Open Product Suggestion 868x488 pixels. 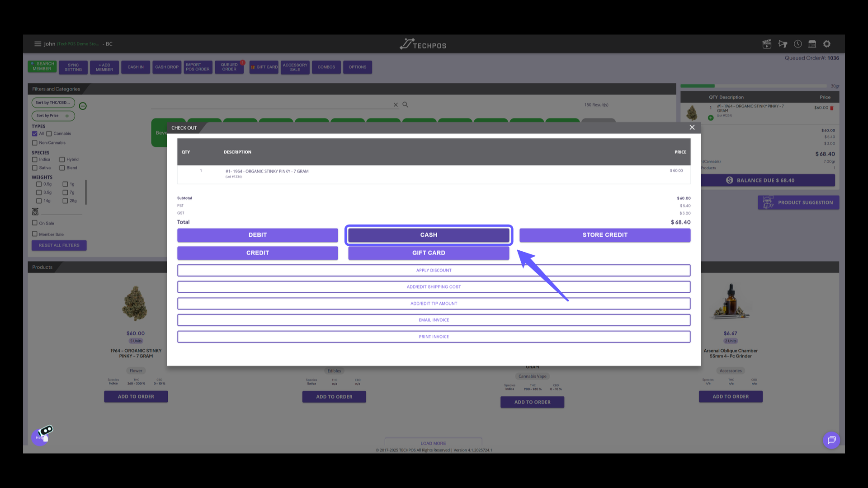(x=798, y=202)
